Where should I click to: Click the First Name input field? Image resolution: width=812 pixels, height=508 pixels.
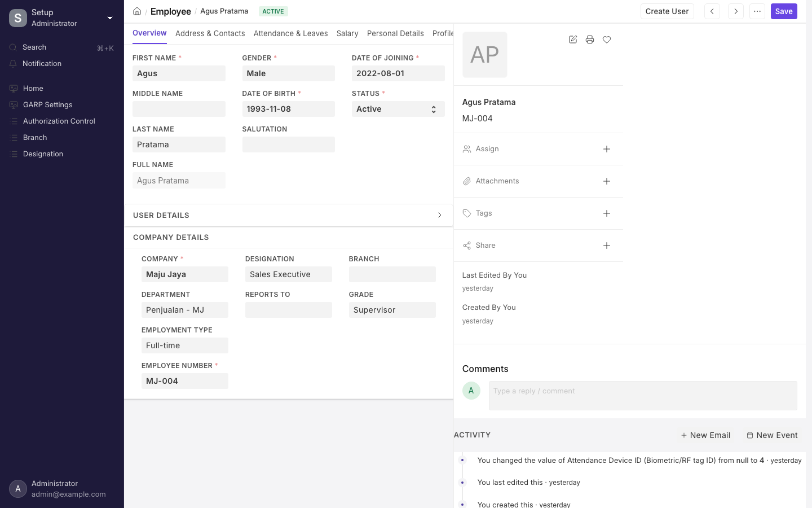(179, 73)
